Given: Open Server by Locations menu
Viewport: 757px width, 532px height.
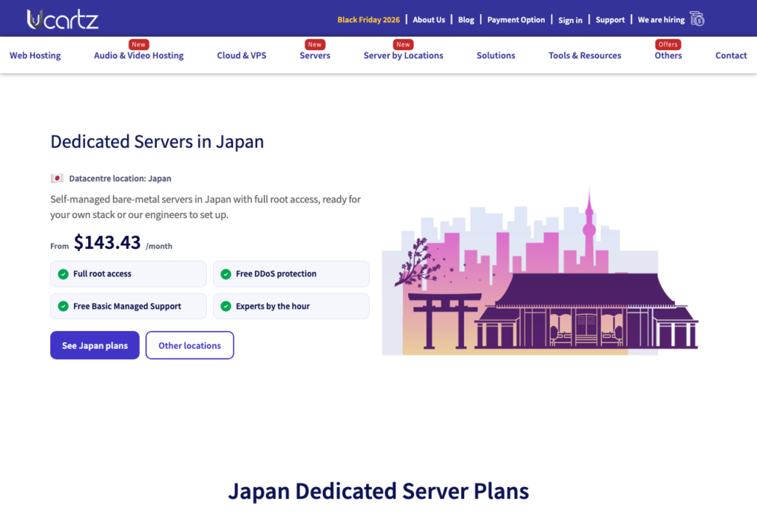Looking at the screenshot, I should click(x=403, y=55).
